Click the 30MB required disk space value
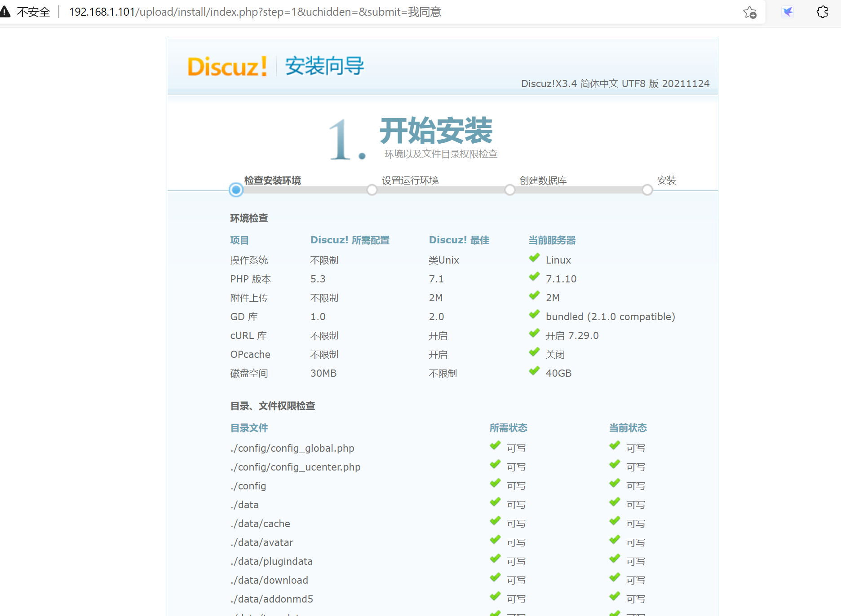The height and width of the screenshot is (616, 841). point(323,373)
